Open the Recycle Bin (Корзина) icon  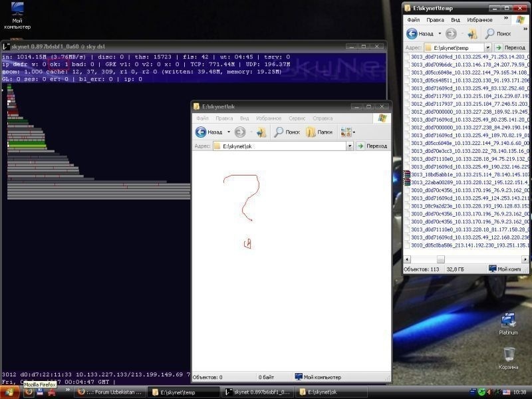point(509,355)
